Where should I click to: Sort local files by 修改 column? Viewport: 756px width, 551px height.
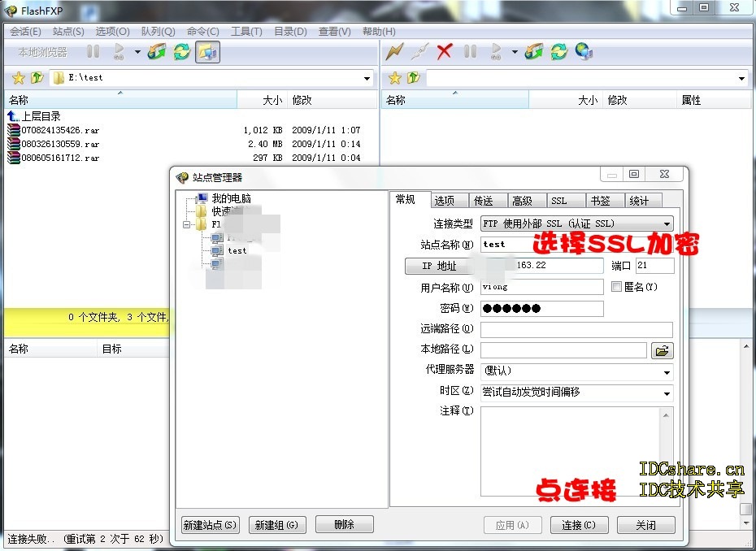[x=332, y=100]
